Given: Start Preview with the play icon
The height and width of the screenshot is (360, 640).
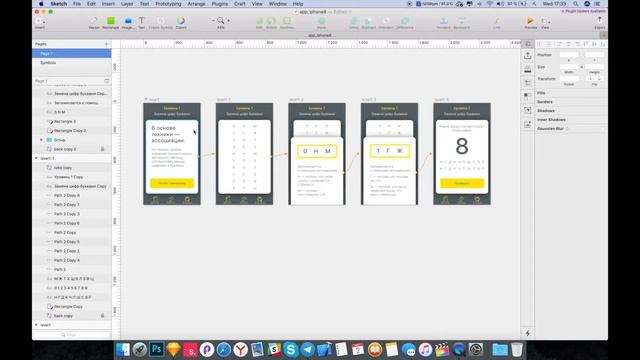Looking at the screenshot, I should [x=531, y=22].
